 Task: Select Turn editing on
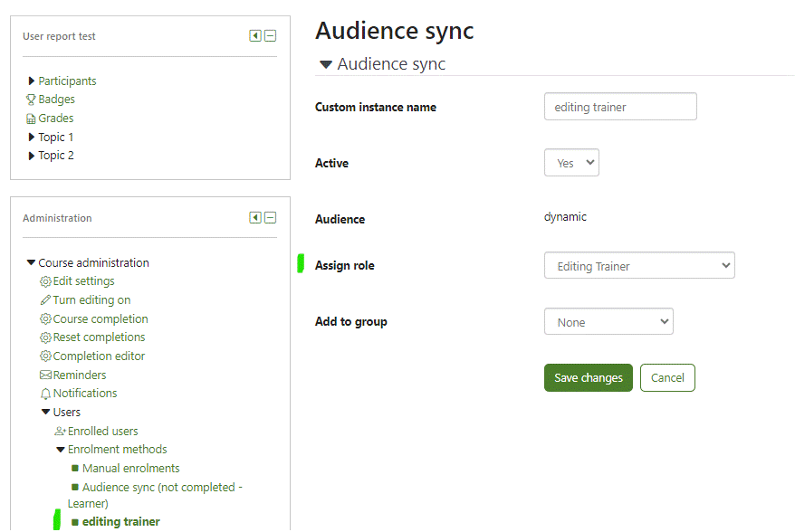tap(91, 300)
